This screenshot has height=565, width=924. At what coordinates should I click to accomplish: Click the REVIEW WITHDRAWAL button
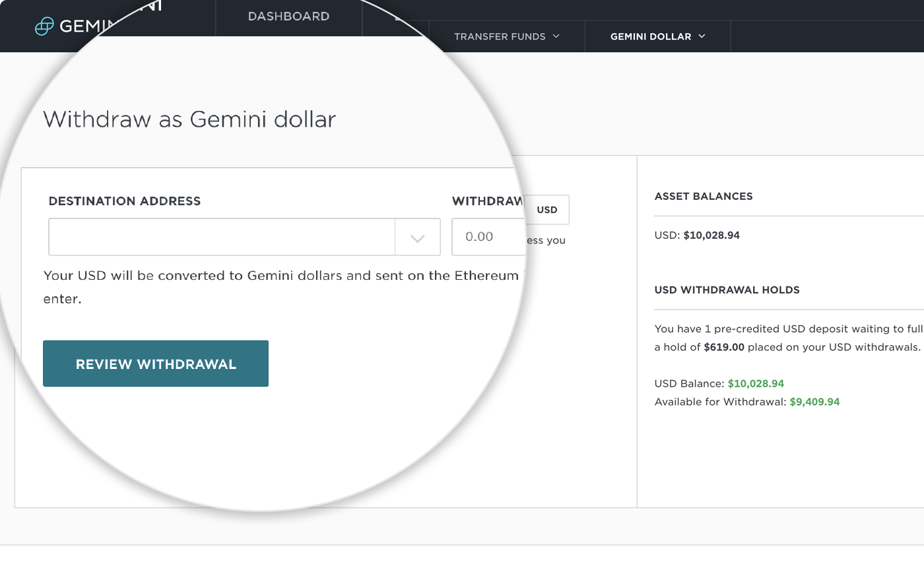(156, 363)
